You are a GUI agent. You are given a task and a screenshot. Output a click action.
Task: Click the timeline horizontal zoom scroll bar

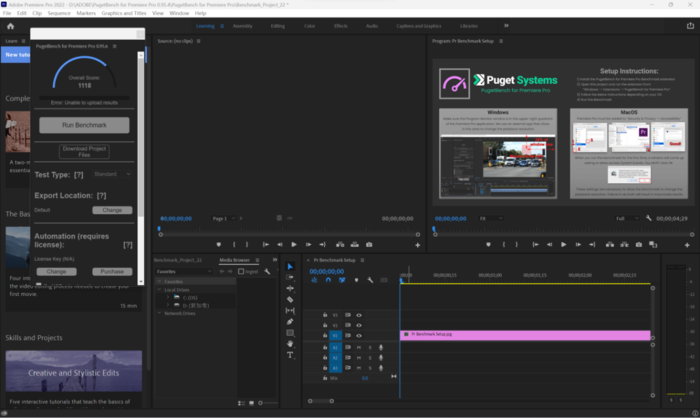click(x=321, y=401)
